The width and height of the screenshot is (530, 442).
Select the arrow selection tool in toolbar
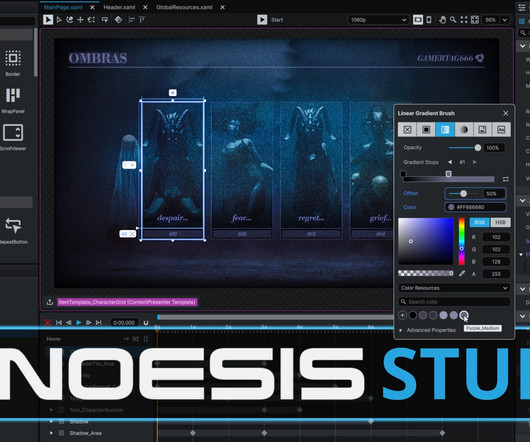(48, 20)
